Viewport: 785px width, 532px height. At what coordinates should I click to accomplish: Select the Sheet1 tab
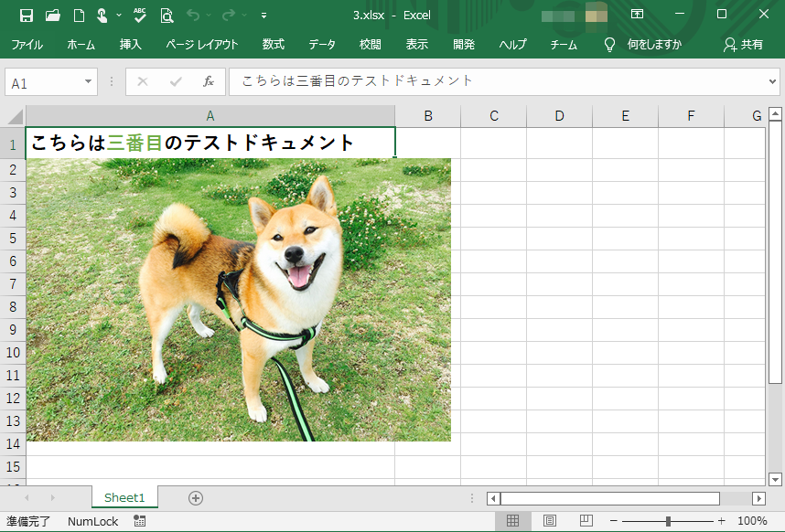[124, 497]
